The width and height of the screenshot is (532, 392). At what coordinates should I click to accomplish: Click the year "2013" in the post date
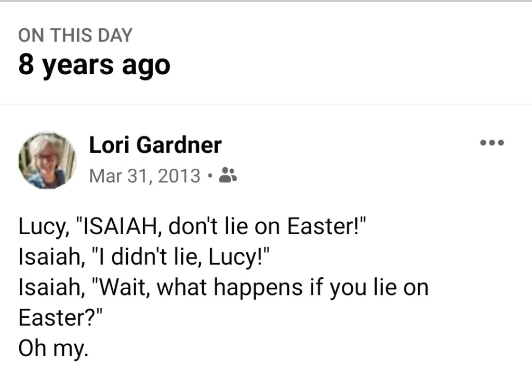(179, 176)
